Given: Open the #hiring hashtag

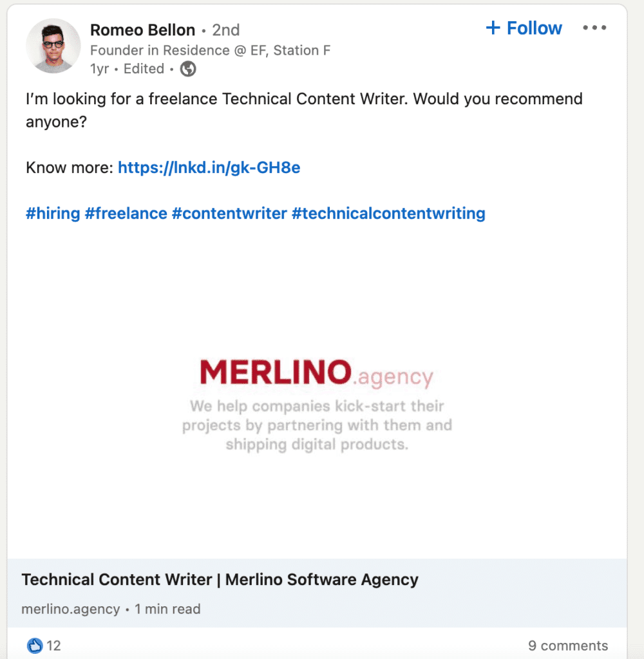Looking at the screenshot, I should [52, 213].
